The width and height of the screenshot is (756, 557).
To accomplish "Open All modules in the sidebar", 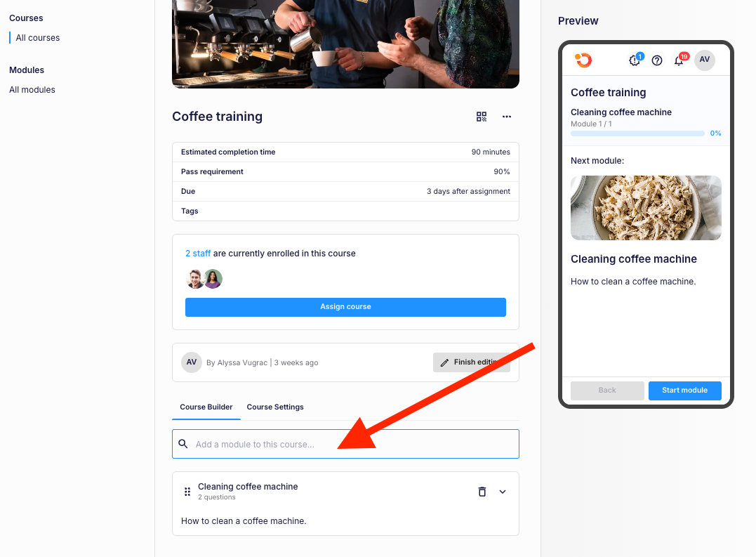I will coord(32,90).
